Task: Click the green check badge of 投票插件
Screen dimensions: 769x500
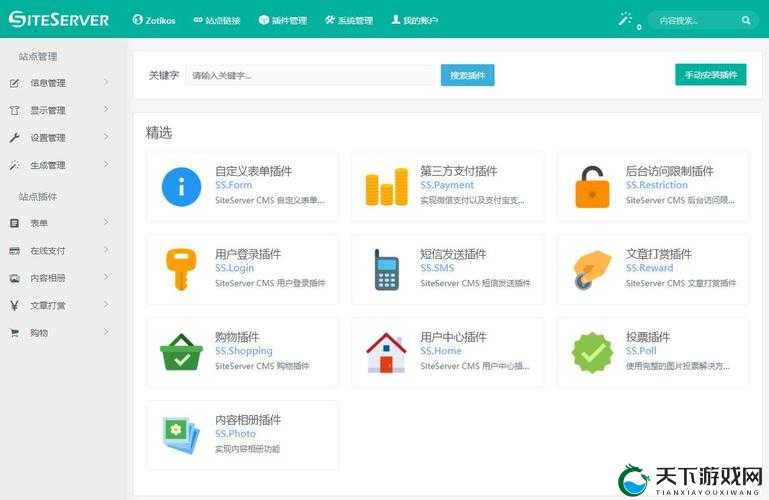Action: [592, 352]
